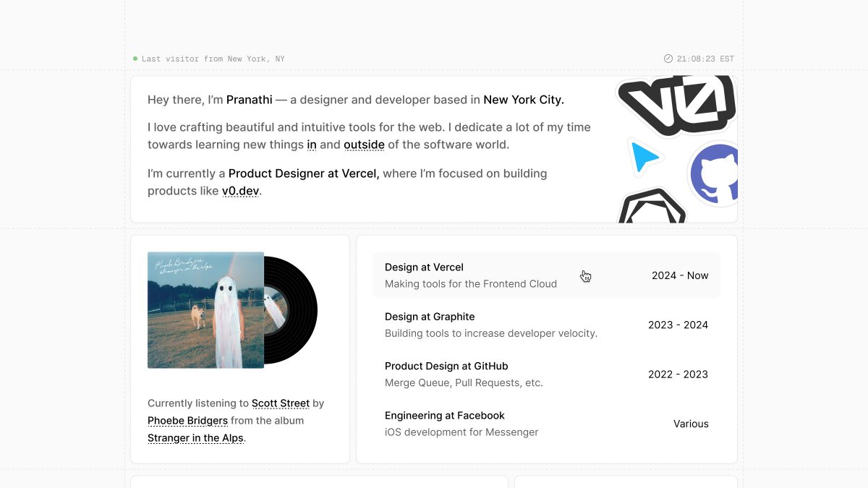The height and width of the screenshot is (488, 868).
Task: Open the Stranger in the Alps album link
Action: [195, 438]
